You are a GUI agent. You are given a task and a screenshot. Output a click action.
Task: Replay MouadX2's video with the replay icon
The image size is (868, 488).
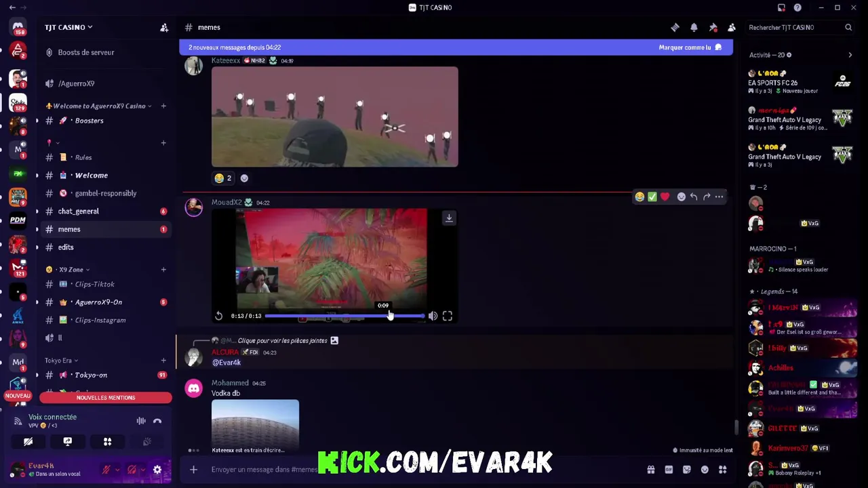(218, 316)
